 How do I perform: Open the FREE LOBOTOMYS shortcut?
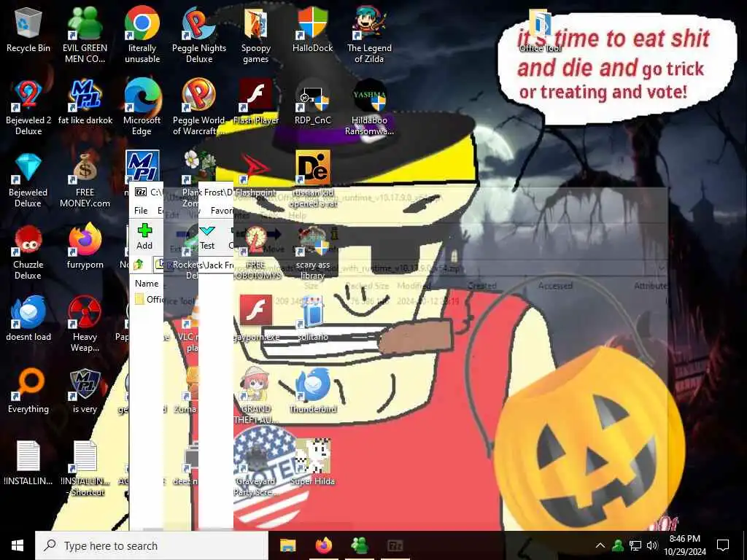[256, 252]
